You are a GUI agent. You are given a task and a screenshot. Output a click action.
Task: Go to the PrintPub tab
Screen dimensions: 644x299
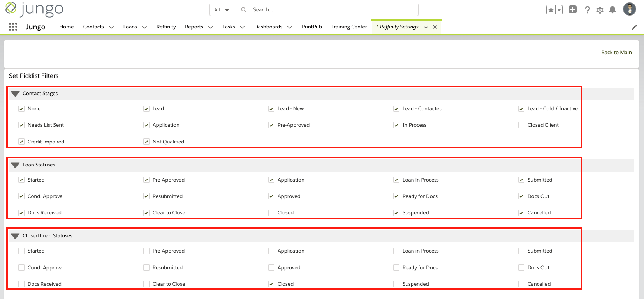coord(311,27)
